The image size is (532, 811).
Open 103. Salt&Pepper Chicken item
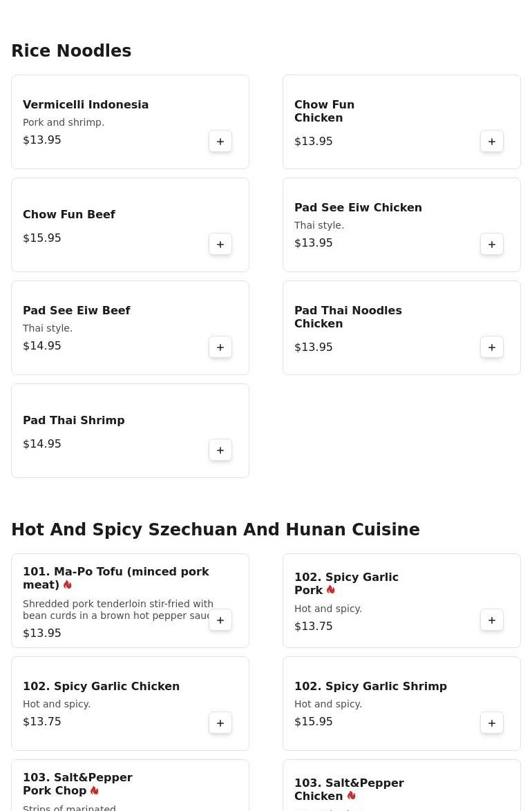pos(349,789)
